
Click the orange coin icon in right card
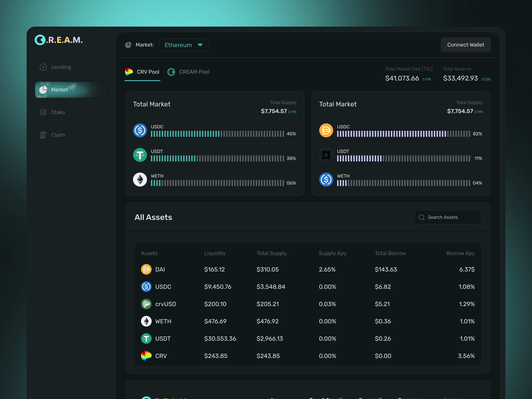click(326, 130)
